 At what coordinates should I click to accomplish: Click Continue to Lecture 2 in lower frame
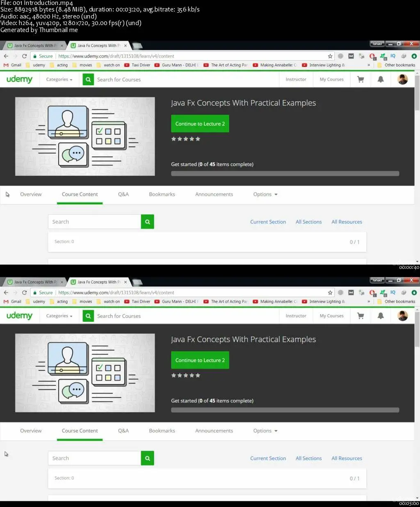click(x=200, y=360)
